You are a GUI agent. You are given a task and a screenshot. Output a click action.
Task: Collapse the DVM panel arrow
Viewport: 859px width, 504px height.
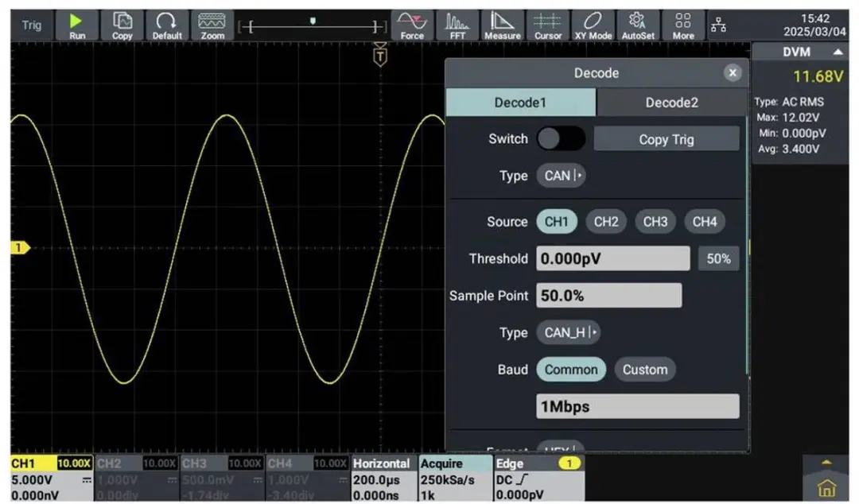[x=838, y=52]
